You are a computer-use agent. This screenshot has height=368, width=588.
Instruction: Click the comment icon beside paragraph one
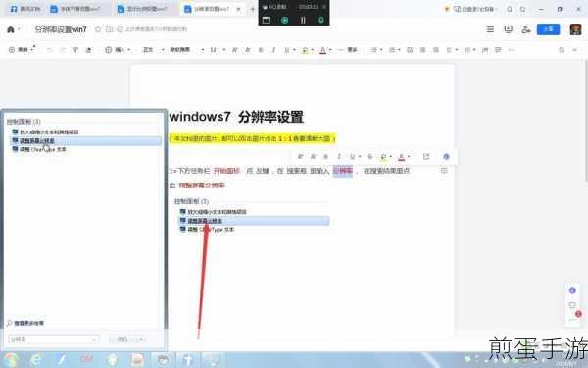pyautogui.click(x=444, y=171)
